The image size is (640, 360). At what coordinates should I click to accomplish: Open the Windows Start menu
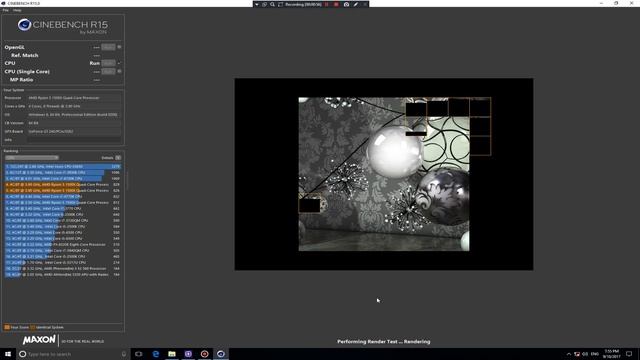[x=8, y=354]
